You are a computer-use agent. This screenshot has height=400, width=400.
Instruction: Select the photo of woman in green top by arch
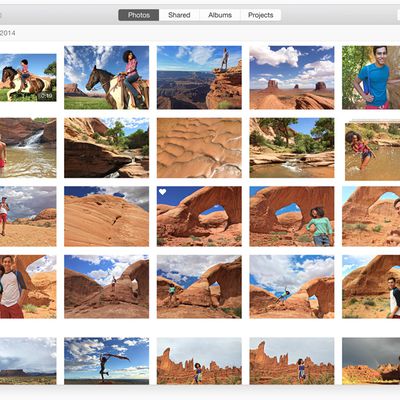[292, 216]
